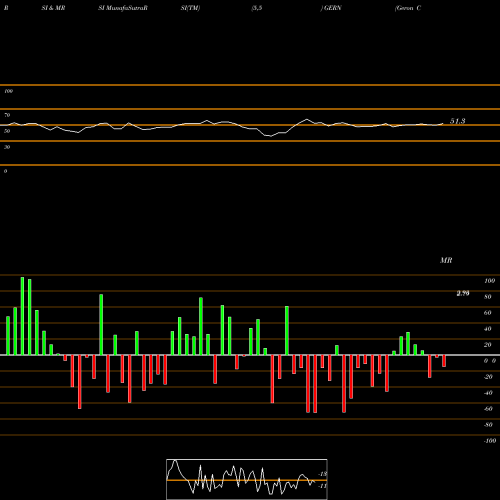The width and height of the screenshot is (500, 500).
Task: Click the '-40' axis label of MR chart
Action: pos(488,393)
